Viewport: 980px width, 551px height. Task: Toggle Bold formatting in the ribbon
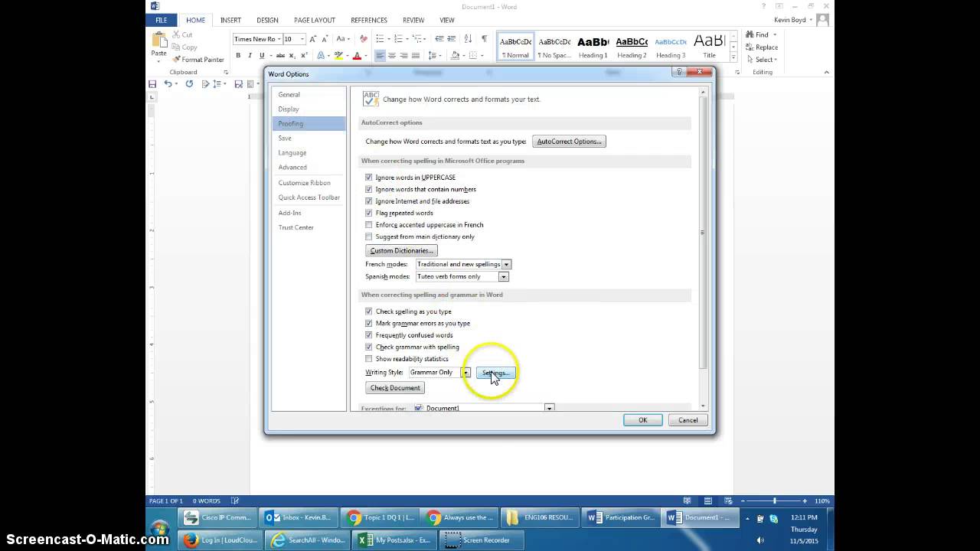point(238,55)
